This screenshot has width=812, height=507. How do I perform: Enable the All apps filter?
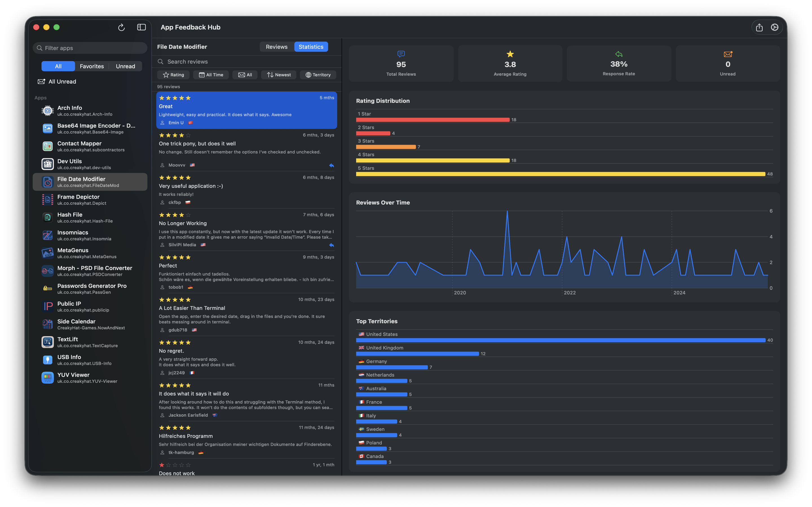pos(58,66)
